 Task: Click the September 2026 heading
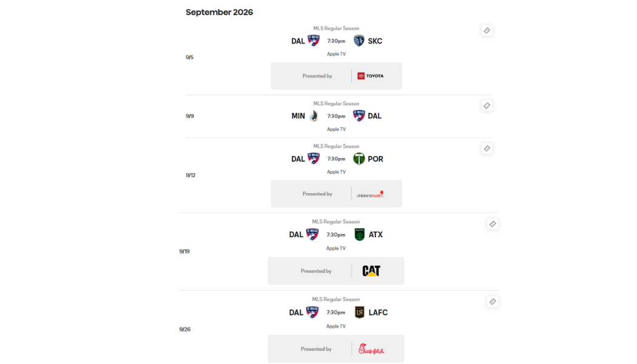click(x=220, y=12)
